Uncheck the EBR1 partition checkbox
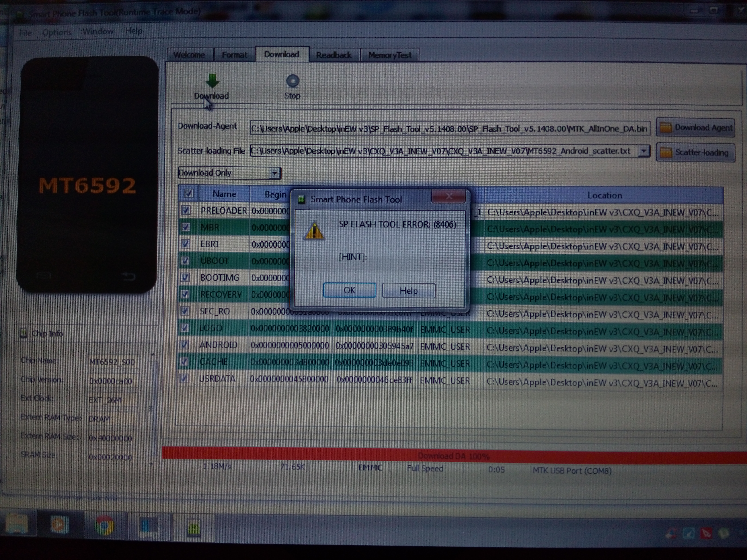This screenshot has width=747, height=560. [x=185, y=244]
